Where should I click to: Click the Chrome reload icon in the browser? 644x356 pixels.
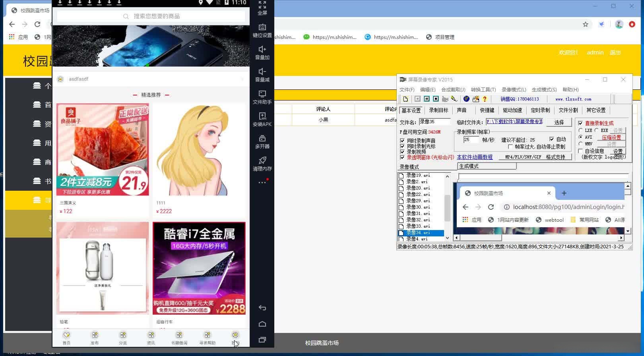coord(37,24)
